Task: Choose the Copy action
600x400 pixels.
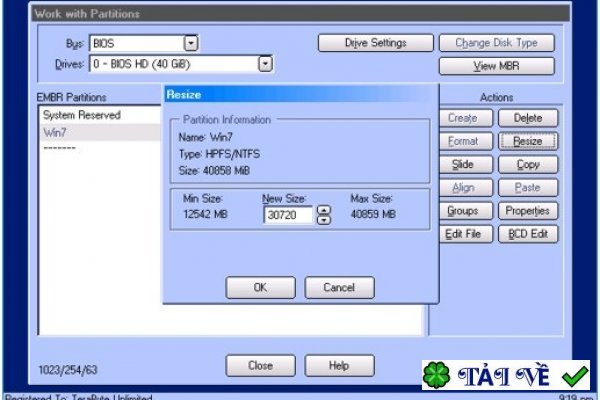Action: tap(528, 164)
